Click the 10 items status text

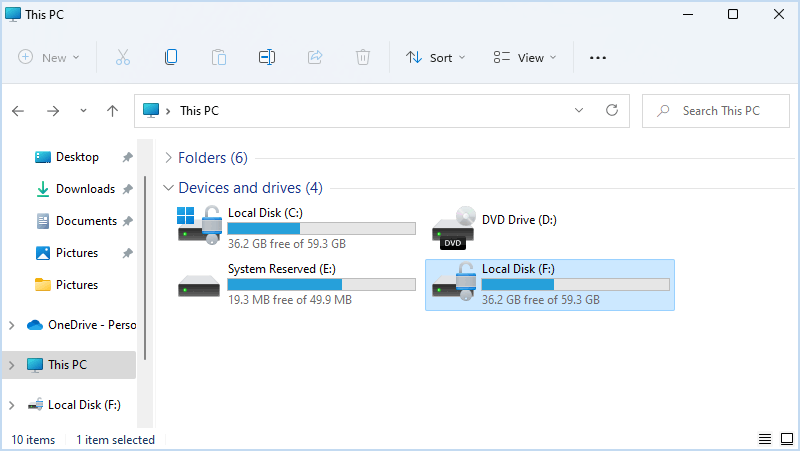(x=33, y=440)
